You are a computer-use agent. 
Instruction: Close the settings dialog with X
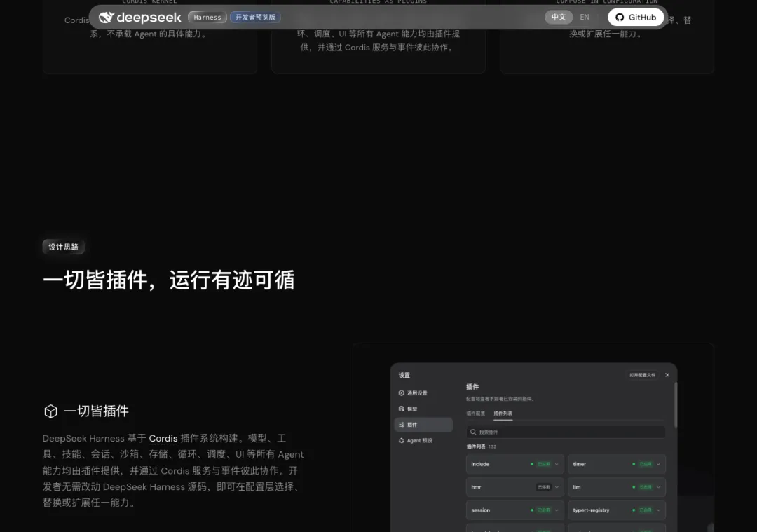point(667,375)
